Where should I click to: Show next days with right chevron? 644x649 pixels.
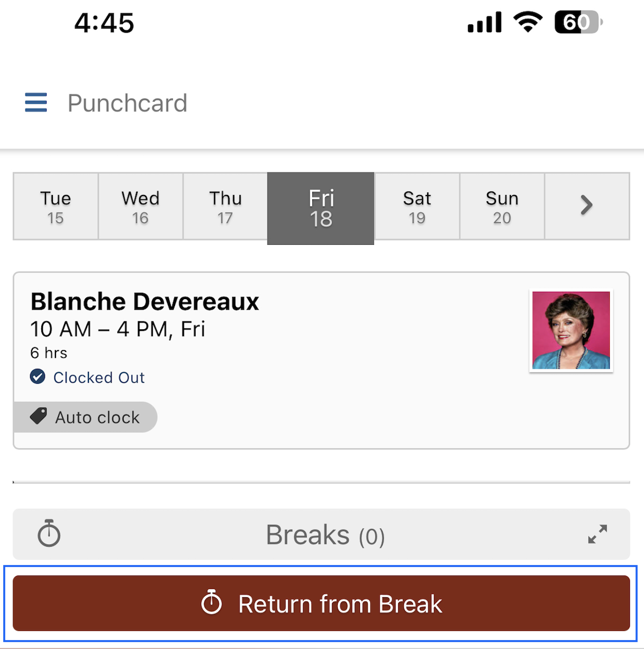(587, 206)
